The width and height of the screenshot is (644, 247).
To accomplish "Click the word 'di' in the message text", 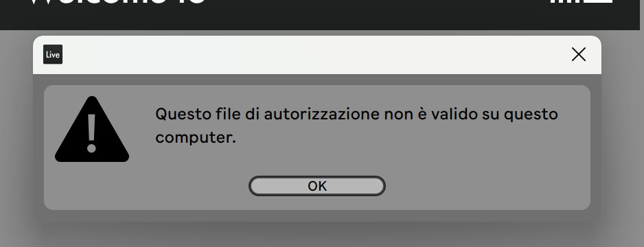I will coord(253,114).
